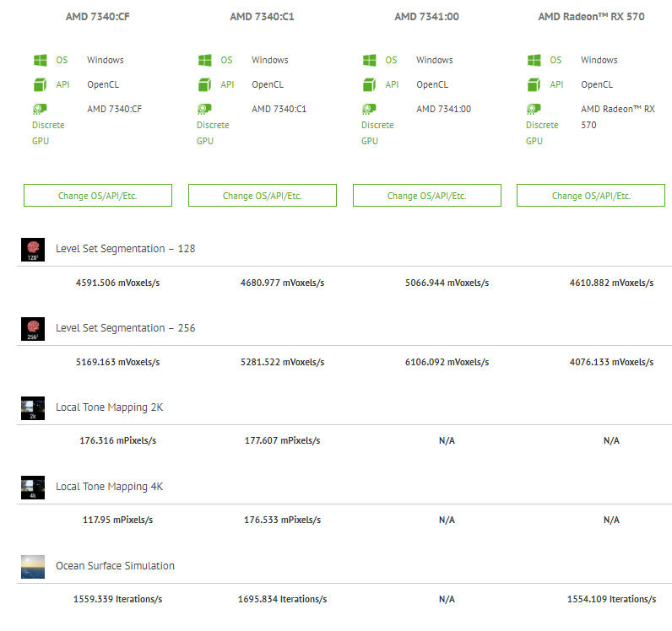Click the 5169.163 mVoxels/s score
The image size is (672, 631).
118,362
